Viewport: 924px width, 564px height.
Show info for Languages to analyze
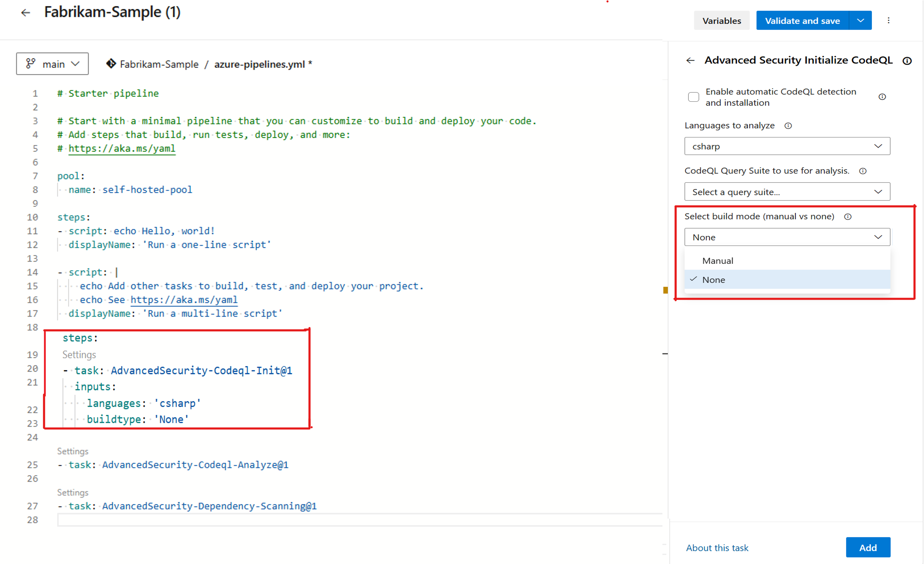[788, 125]
